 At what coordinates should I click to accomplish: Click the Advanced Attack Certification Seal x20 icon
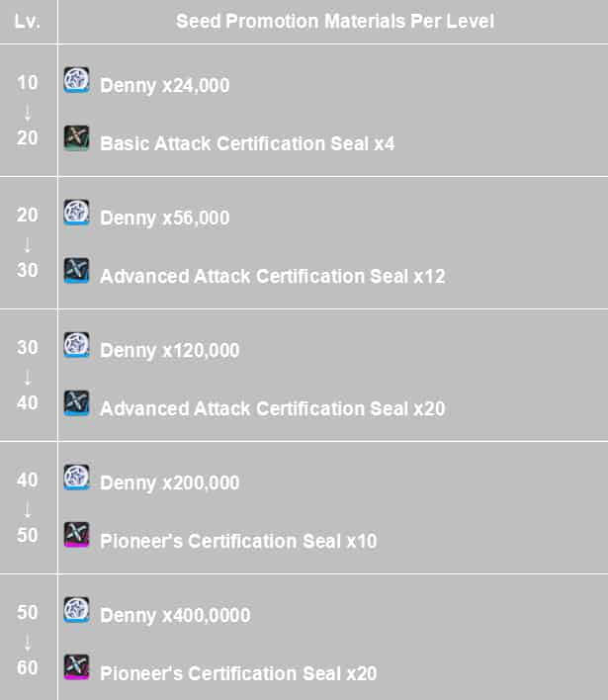tap(77, 402)
